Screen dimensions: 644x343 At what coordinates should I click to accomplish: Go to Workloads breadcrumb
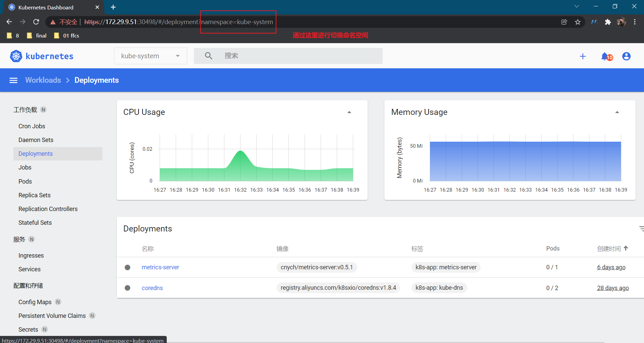tap(43, 80)
